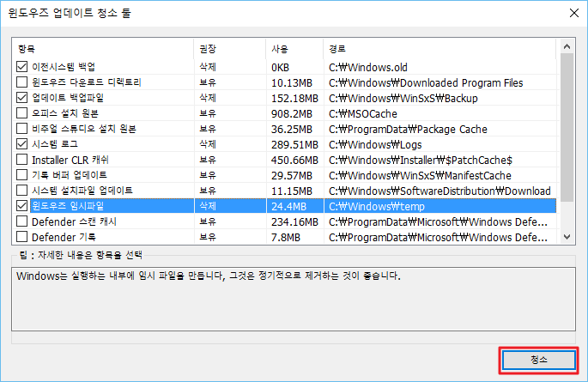Viewport: 588px width, 382px height.
Task: Click the 289.51MB size cell
Action: [x=294, y=144]
